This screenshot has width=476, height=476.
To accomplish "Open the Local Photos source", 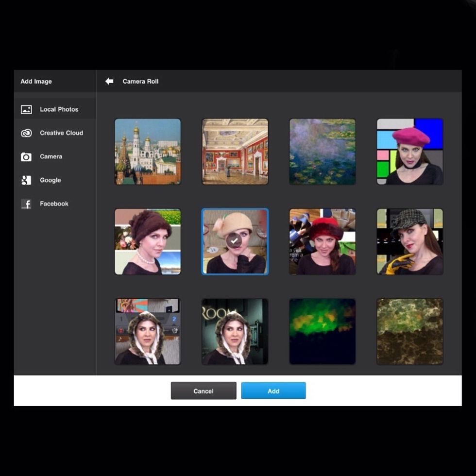I will pos(59,109).
